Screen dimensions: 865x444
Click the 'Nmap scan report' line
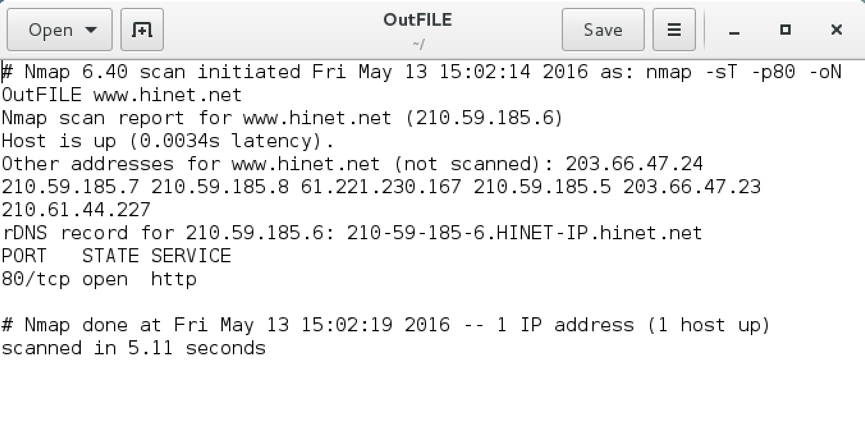coord(100,118)
